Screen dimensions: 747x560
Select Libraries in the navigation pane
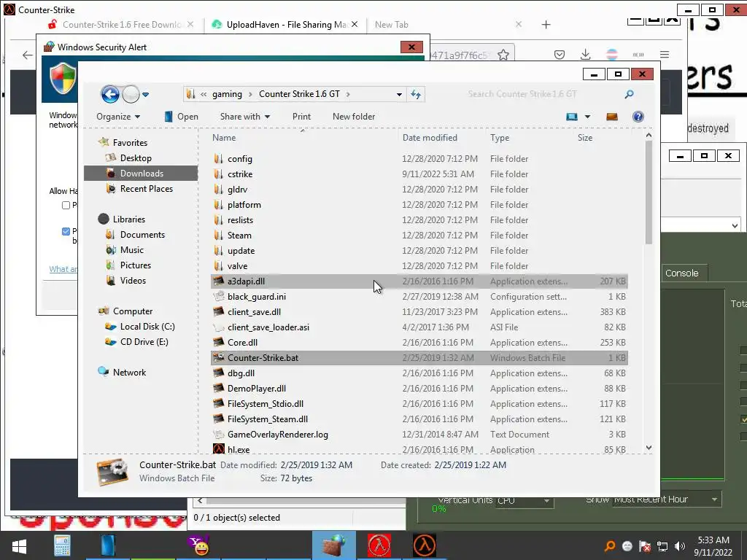(x=128, y=219)
